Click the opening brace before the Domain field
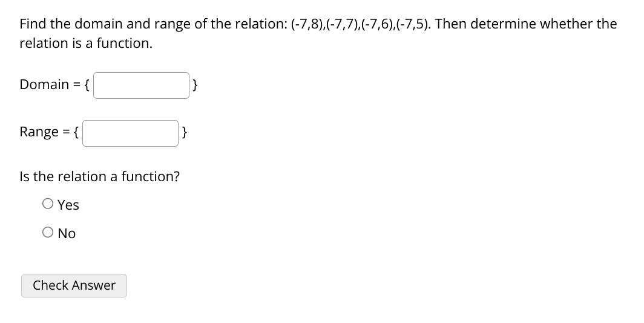644x323 pixels. (87, 85)
